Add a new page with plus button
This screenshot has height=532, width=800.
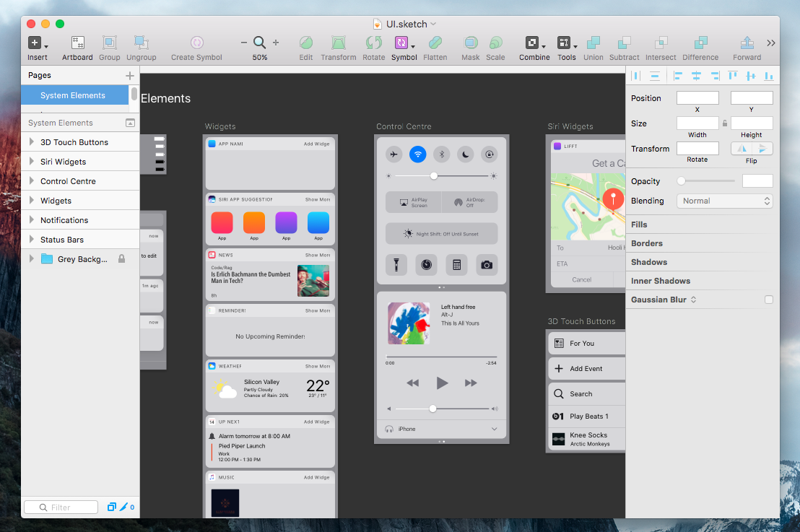pos(130,75)
